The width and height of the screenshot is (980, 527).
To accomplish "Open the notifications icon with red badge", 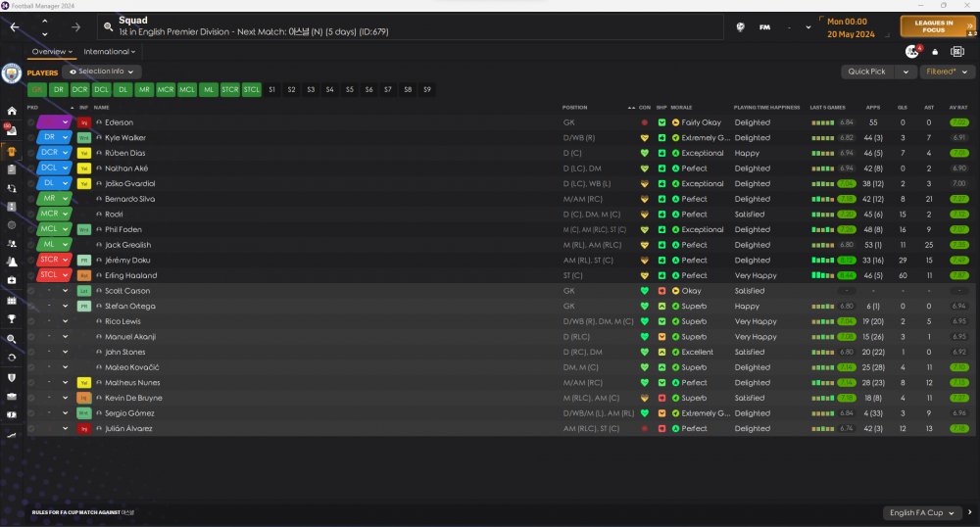I will click(x=913, y=52).
